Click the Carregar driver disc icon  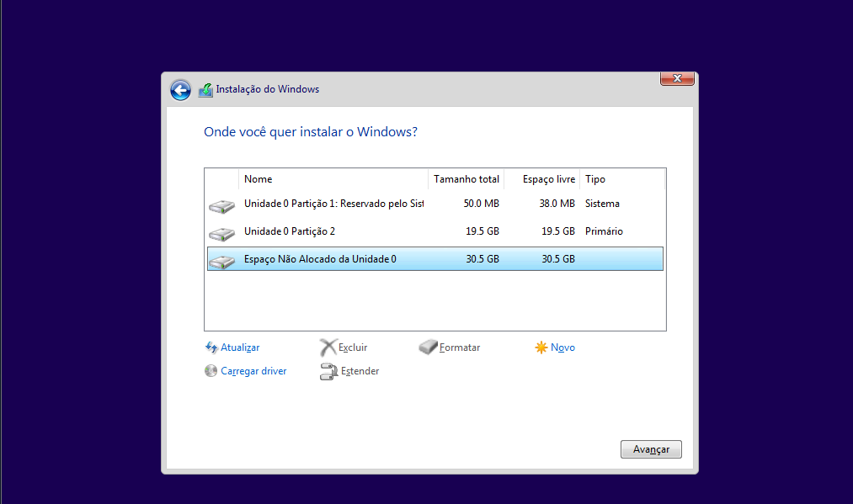click(x=211, y=371)
